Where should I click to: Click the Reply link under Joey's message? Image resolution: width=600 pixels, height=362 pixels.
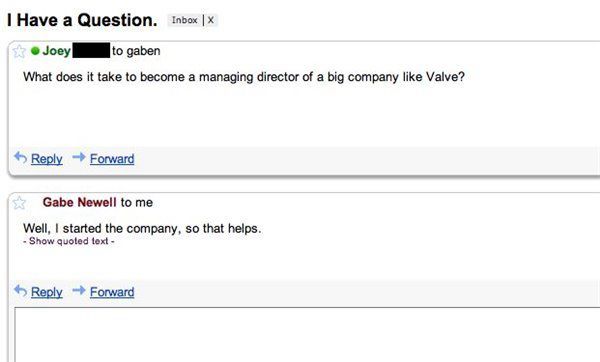47,159
